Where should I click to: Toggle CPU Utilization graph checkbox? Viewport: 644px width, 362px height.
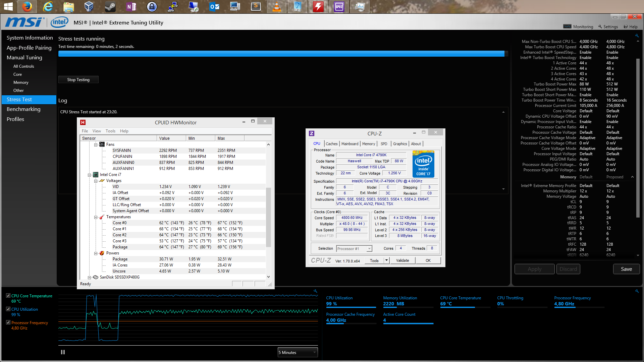pyautogui.click(x=8, y=309)
